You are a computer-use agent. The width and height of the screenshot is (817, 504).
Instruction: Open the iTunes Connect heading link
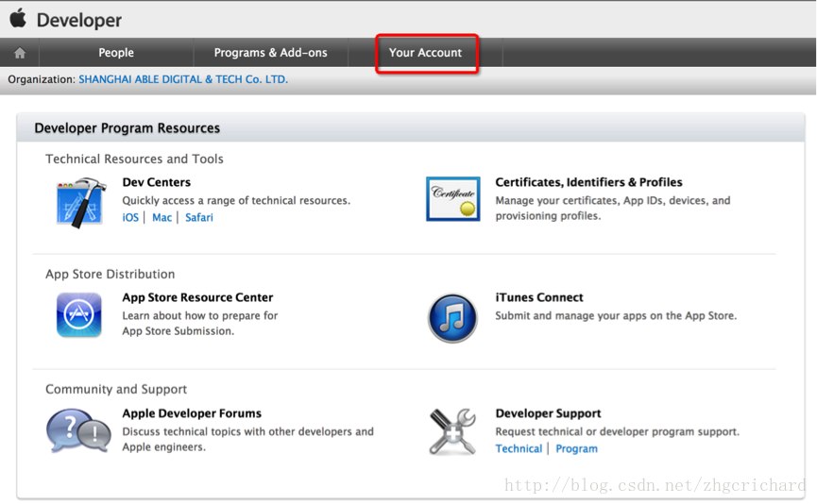[539, 297]
